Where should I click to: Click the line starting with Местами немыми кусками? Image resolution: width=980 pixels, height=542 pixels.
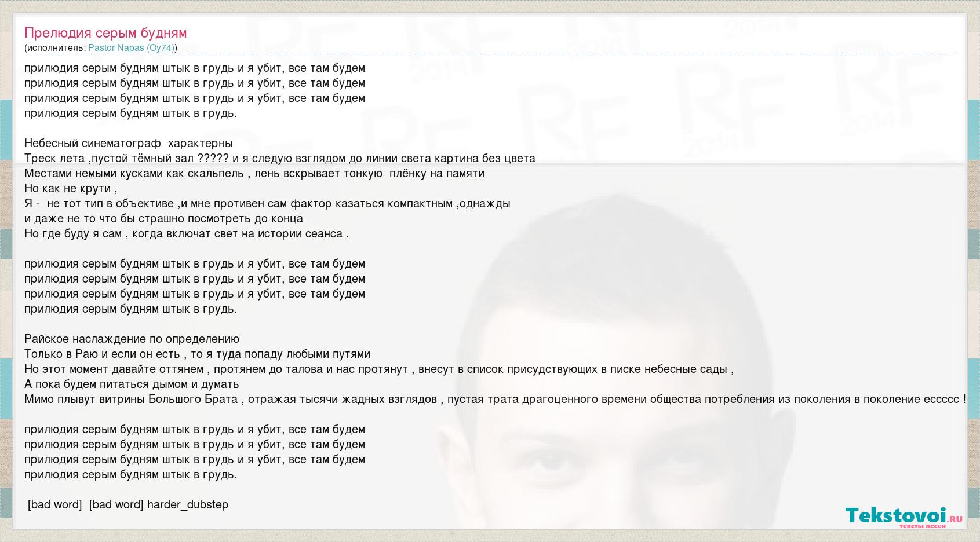[x=254, y=174]
